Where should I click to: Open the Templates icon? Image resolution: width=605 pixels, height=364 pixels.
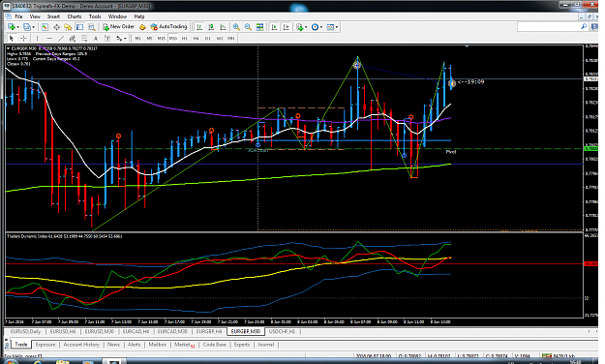(330, 27)
